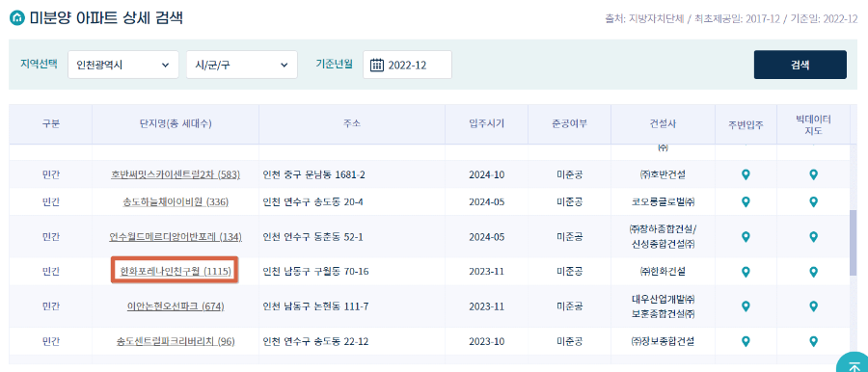
Task: Select address 인천 연수구 송도동 22-12
Action: click(x=315, y=341)
